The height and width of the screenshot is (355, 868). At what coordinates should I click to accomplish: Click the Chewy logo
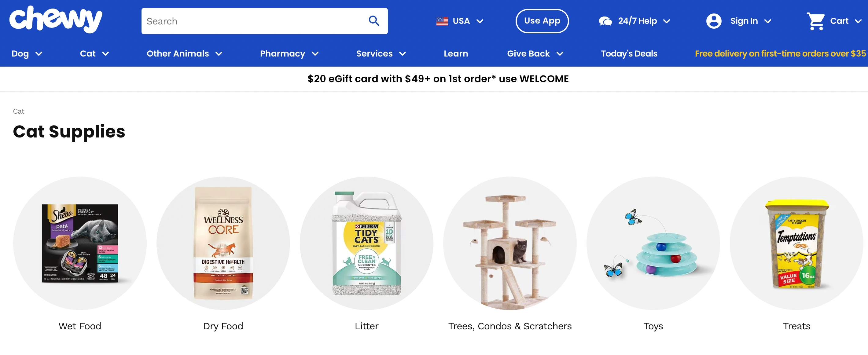[56, 20]
